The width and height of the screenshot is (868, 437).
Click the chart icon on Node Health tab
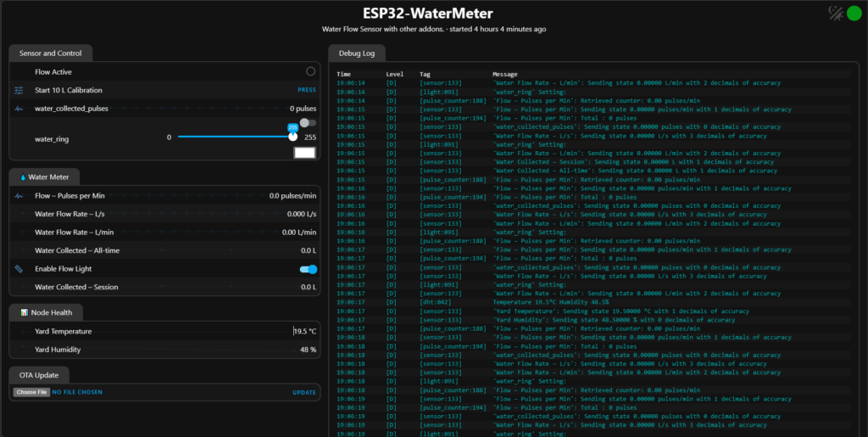click(x=25, y=312)
